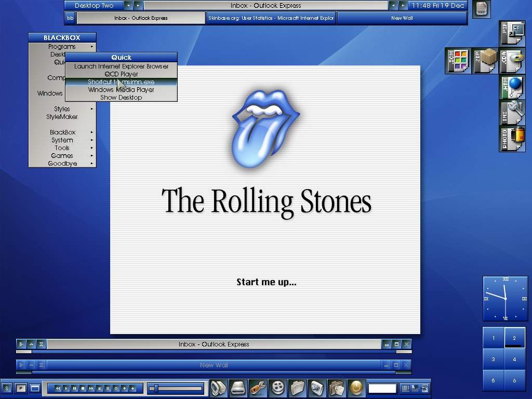
Task: Stop playback with the square stop button
Action: click(83, 388)
